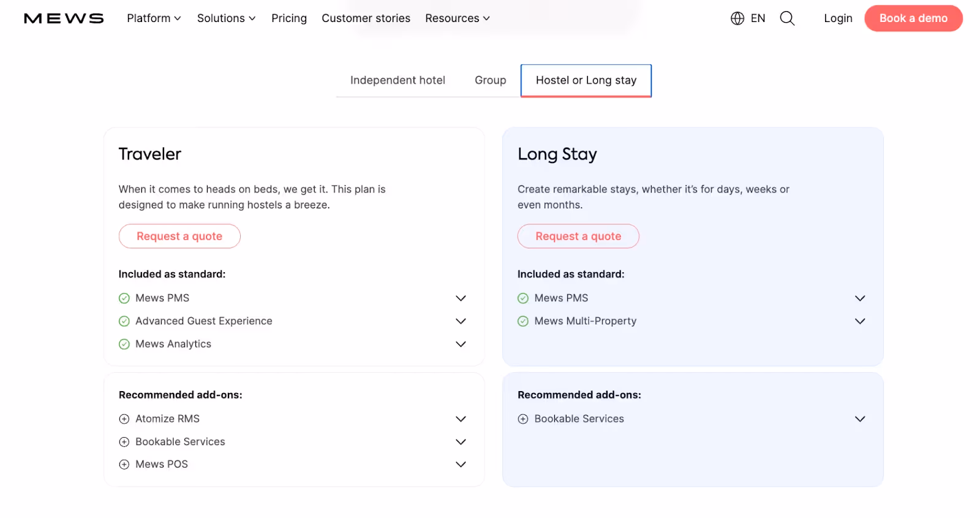The image size is (980, 518).
Task: Expand Bookable Services chevron in Traveler card
Action: click(461, 442)
